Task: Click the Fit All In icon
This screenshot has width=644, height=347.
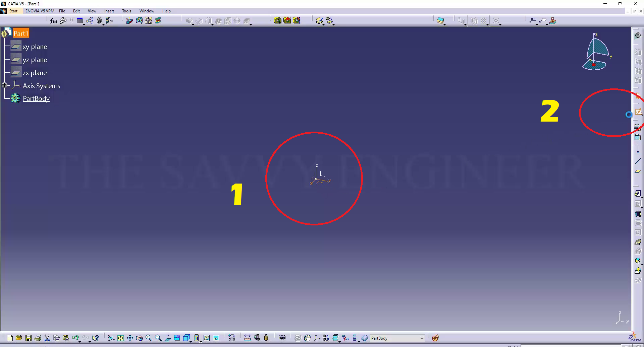Action: pos(120,338)
